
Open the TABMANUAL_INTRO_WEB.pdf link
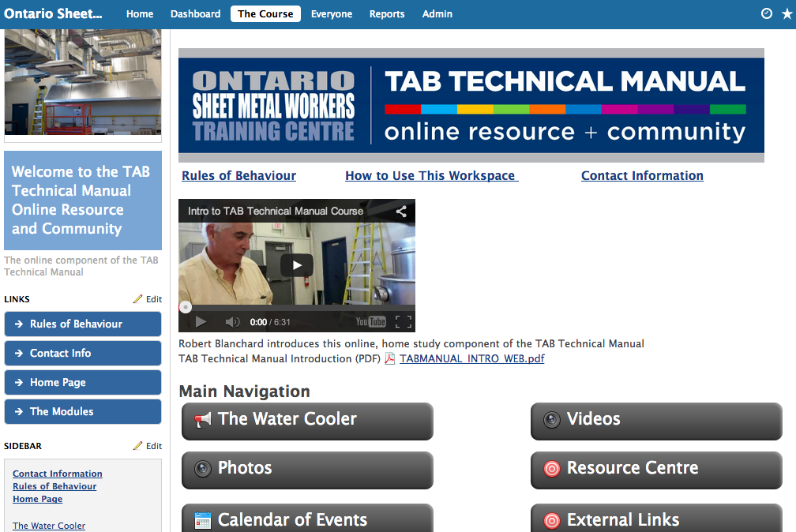point(474,358)
